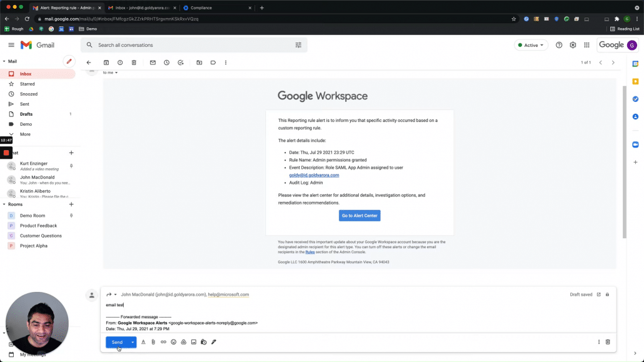The height and width of the screenshot is (362, 644).
Task: Click the compose pencil icon
Action: point(69,61)
